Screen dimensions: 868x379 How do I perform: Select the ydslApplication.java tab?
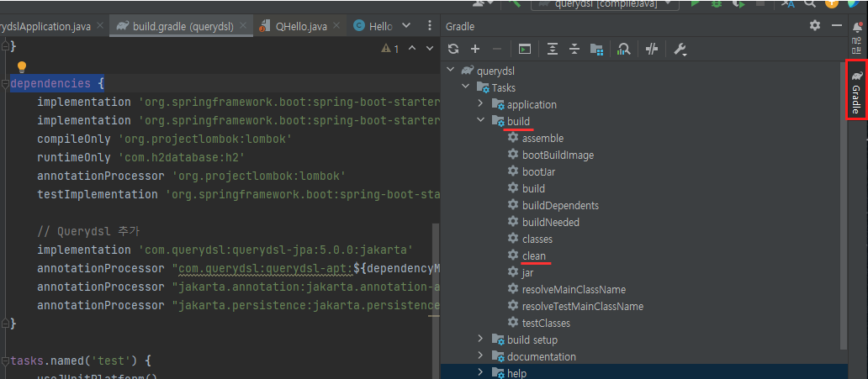pyautogui.click(x=46, y=27)
